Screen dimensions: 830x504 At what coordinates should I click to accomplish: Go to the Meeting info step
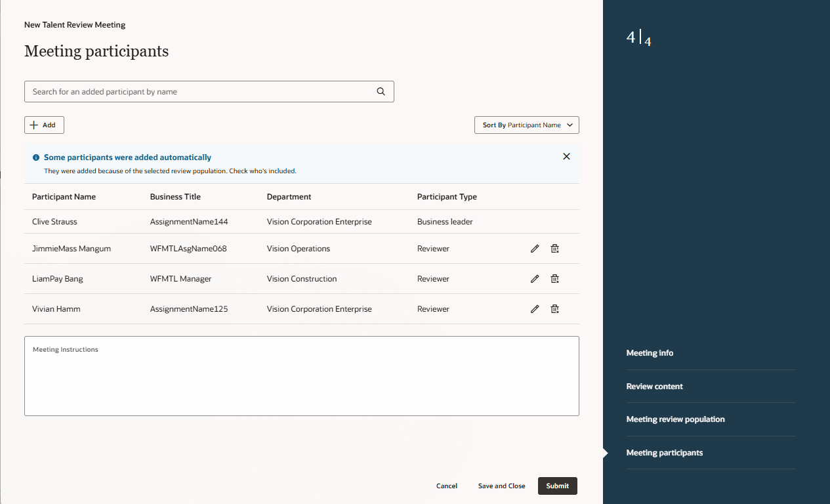650,353
